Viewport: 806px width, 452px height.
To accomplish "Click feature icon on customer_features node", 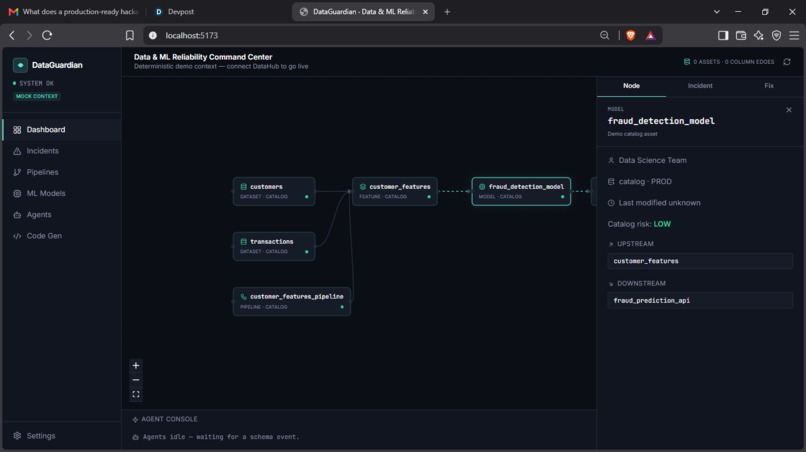I will [363, 187].
